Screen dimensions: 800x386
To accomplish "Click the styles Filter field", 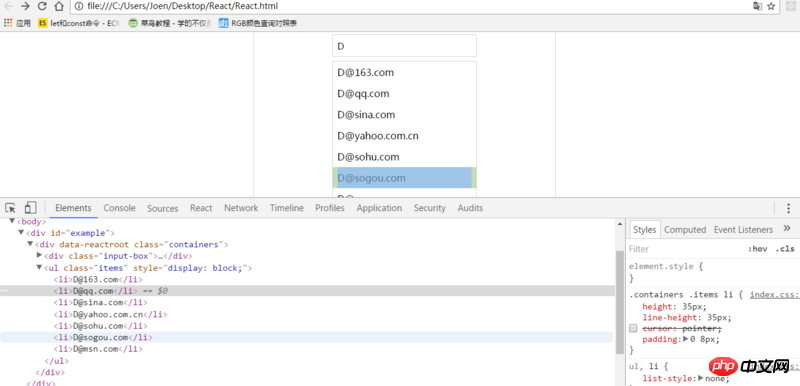I will pyautogui.click(x=684, y=249).
